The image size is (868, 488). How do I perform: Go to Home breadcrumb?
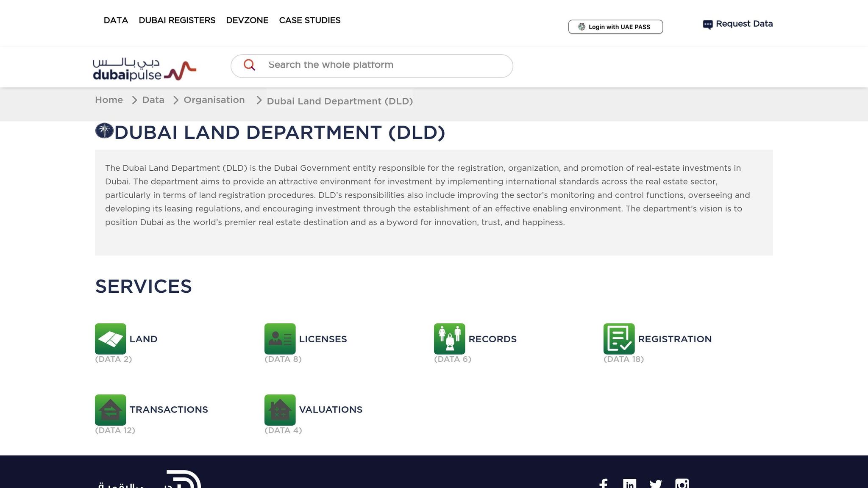click(x=109, y=100)
